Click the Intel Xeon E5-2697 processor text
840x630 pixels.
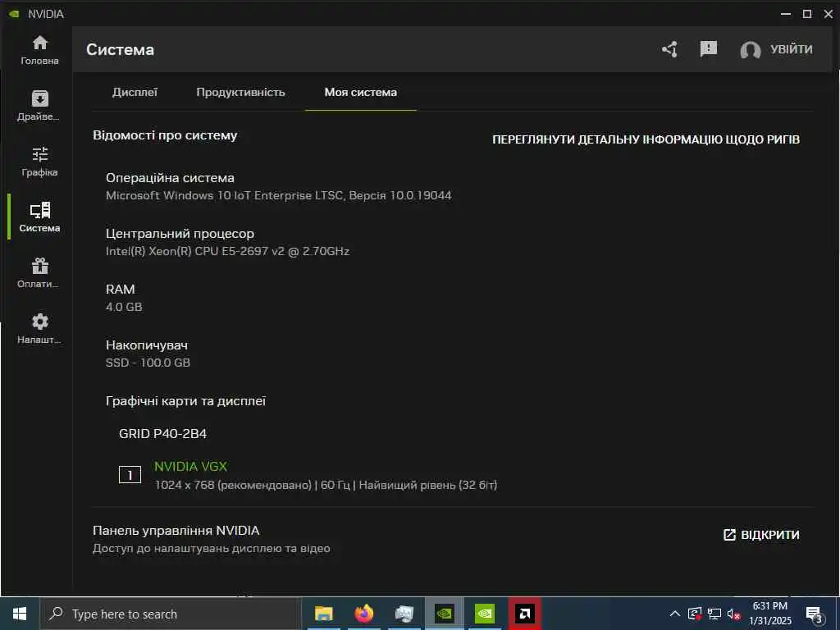tap(228, 251)
